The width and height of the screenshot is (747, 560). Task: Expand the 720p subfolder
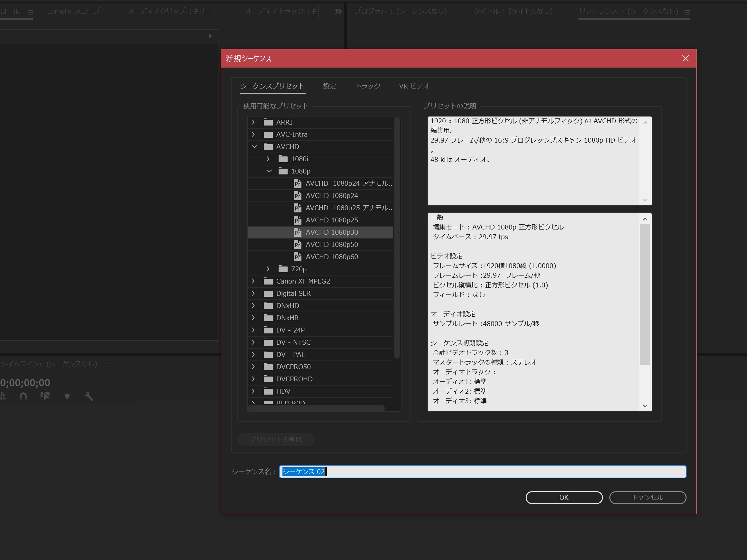[x=268, y=269]
